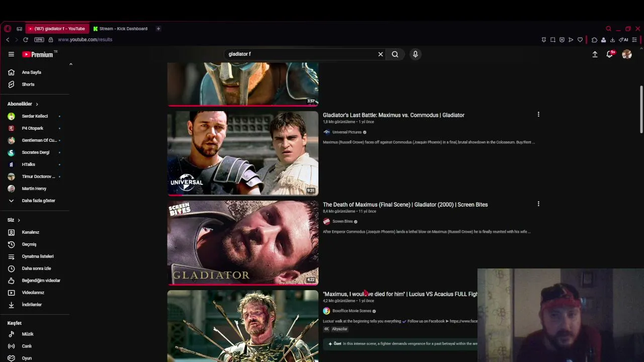The height and width of the screenshot is (362, 644).
Task: Open Daha sonra izle list
Action: pos(35,268)
